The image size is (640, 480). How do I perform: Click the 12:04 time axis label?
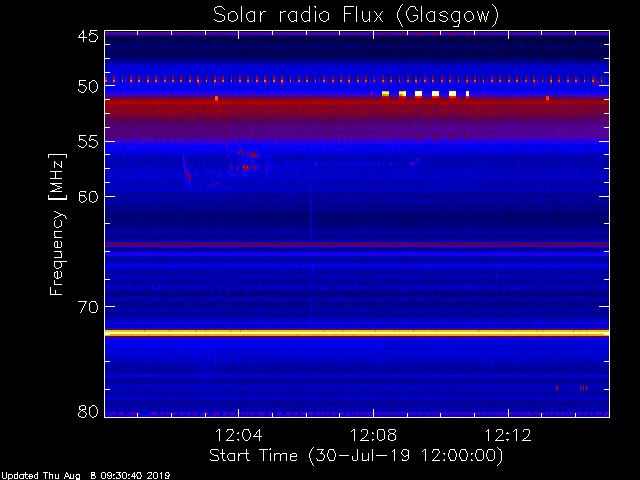[238, 435]
